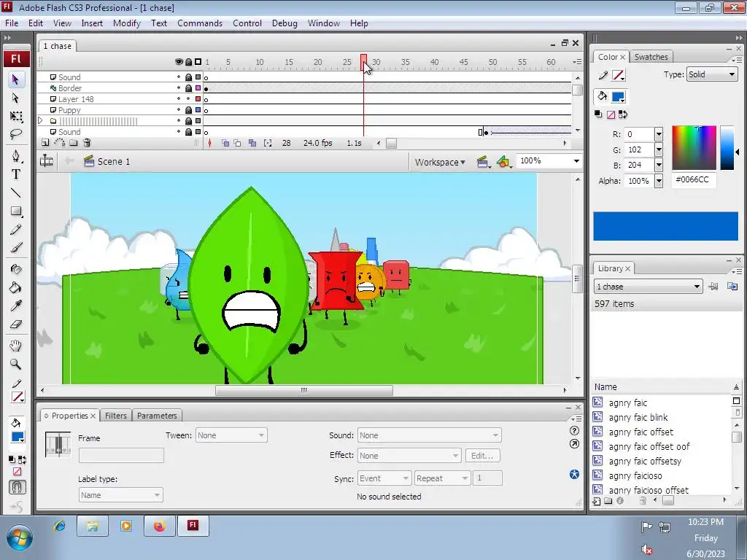Image resolution: width=747 pixels, height=560 pixels.
Task: Select the Eraser tool
Action: tap(16, 324)
